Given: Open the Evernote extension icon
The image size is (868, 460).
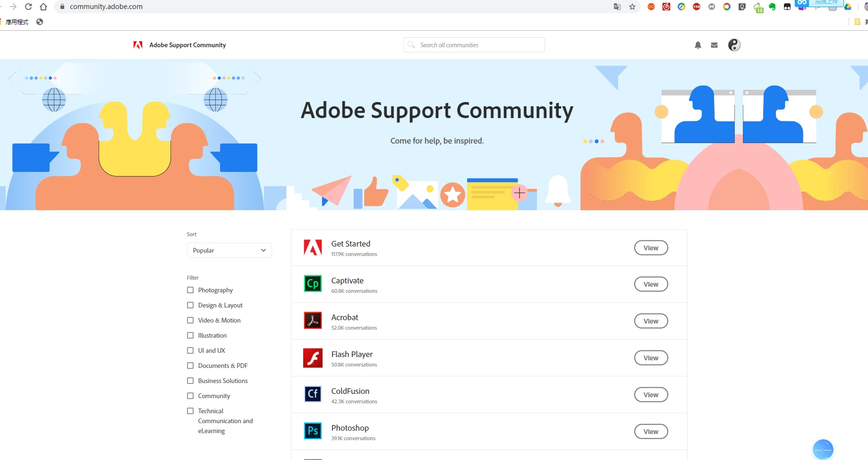Looking at the screenshot, I should [772, 7].
